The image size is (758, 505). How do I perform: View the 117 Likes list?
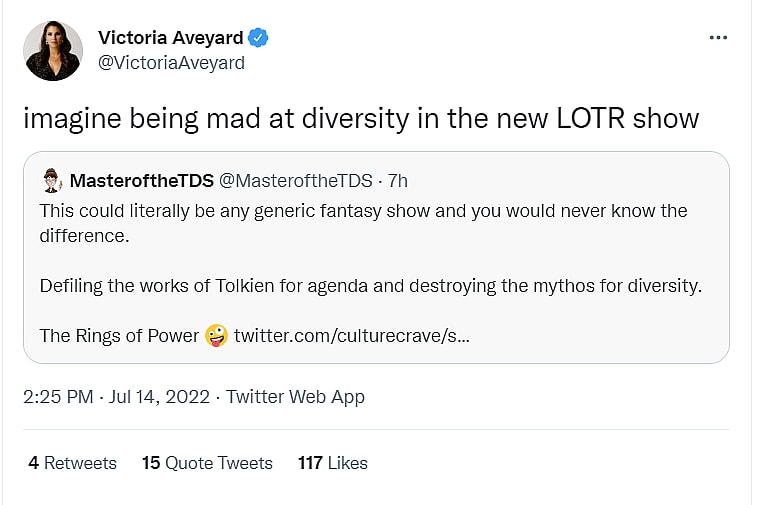333,463
